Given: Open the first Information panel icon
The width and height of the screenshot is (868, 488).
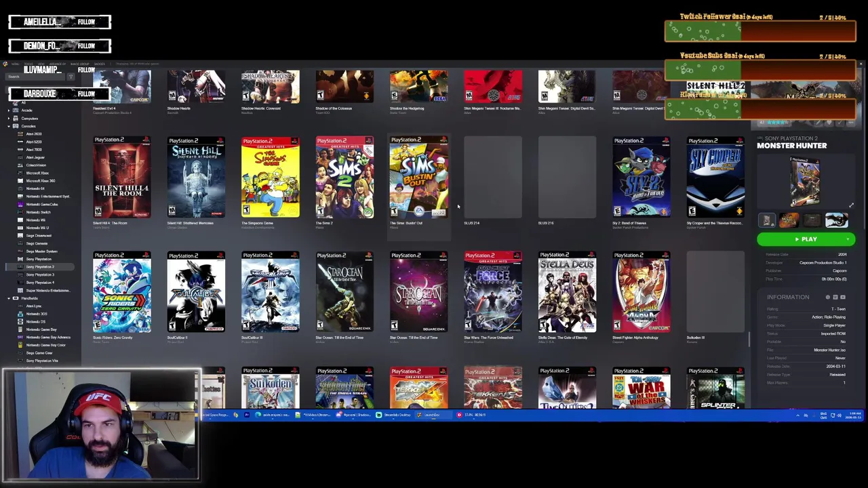Looking at the screenshot, I should 827,297.
